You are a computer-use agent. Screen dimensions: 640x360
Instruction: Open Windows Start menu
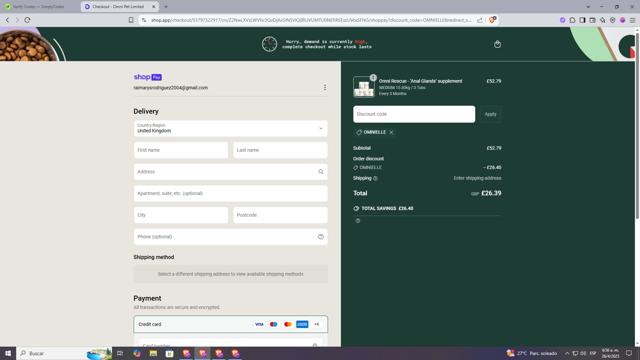click(8, 353)
